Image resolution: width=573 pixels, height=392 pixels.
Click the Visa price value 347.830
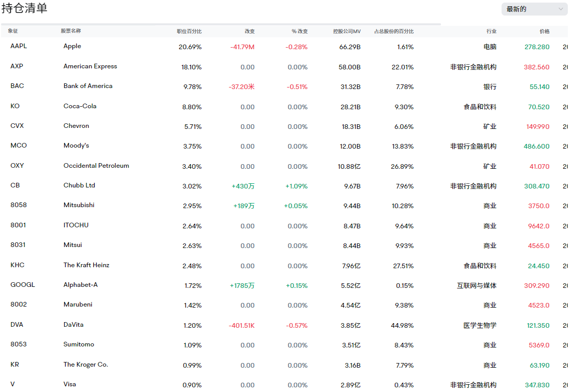[x=537, y=385]
